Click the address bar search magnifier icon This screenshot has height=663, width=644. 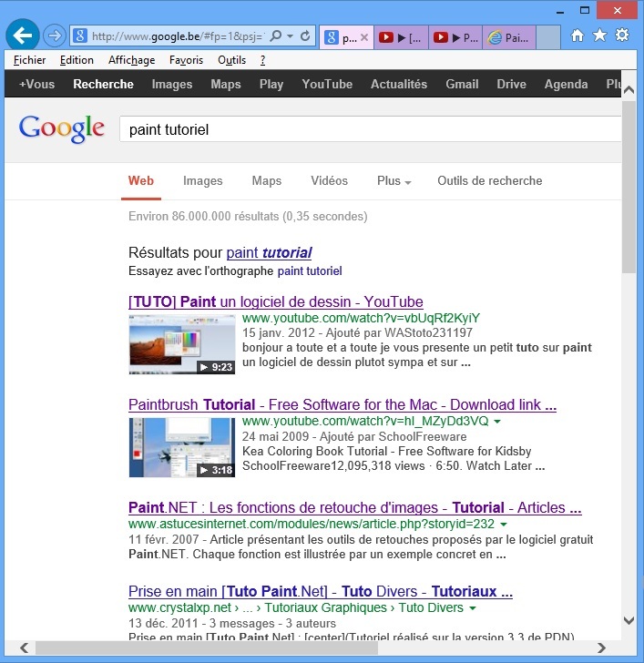point(276,36)
